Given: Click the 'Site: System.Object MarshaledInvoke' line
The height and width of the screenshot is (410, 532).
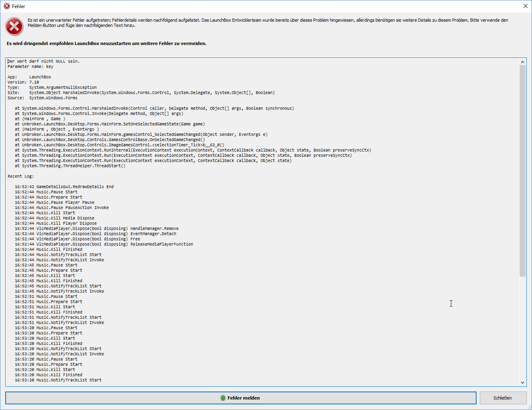Looking at the screenshot, I should tap(141, 93).
